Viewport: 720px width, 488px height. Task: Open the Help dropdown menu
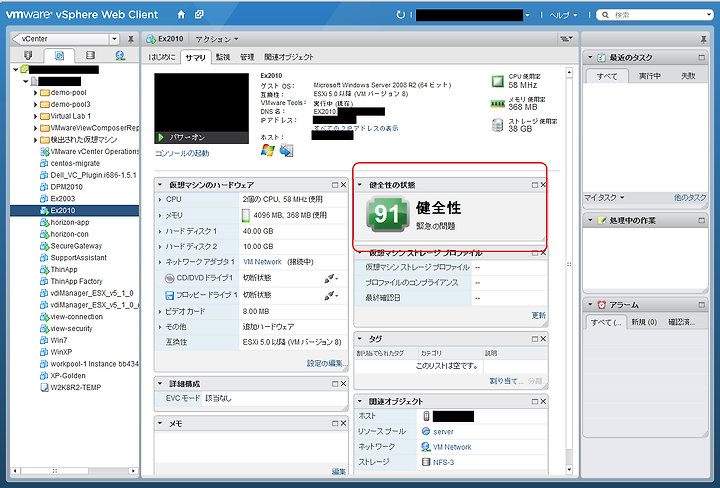point(563,15)
